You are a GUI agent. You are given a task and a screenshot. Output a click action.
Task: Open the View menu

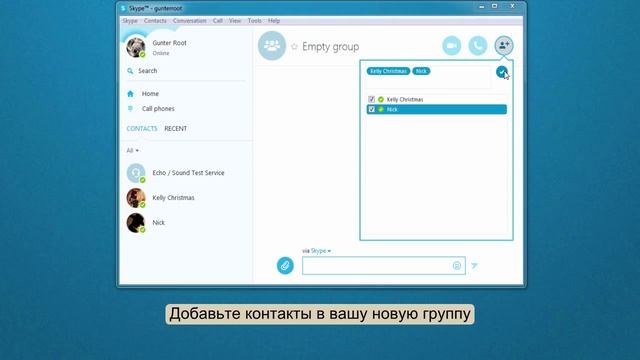(235, 21)
